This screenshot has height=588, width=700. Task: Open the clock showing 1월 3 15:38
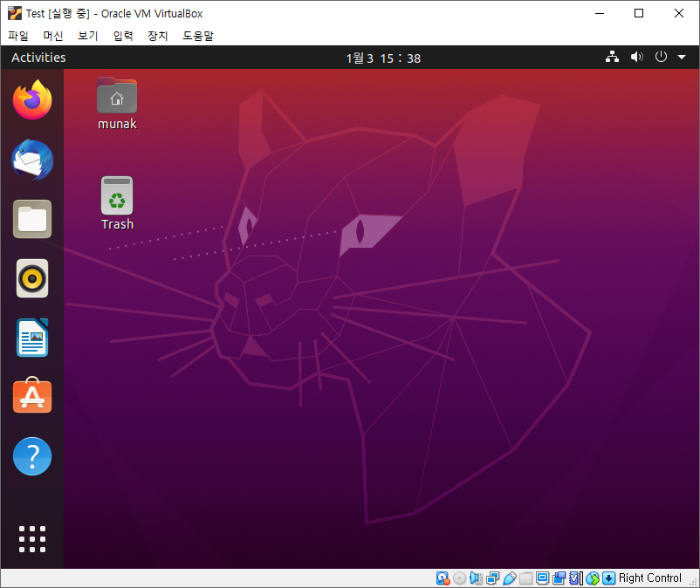(x=383, y=58)
